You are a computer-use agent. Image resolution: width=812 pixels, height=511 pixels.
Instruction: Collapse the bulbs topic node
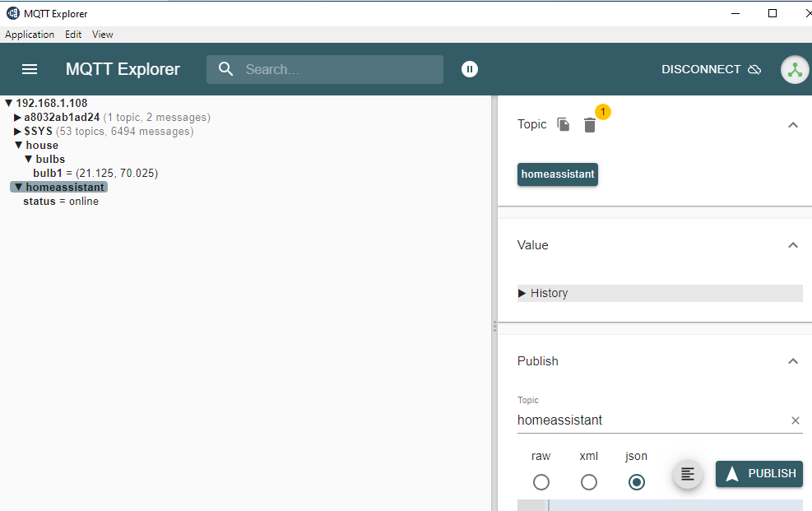tap(29, 159)
